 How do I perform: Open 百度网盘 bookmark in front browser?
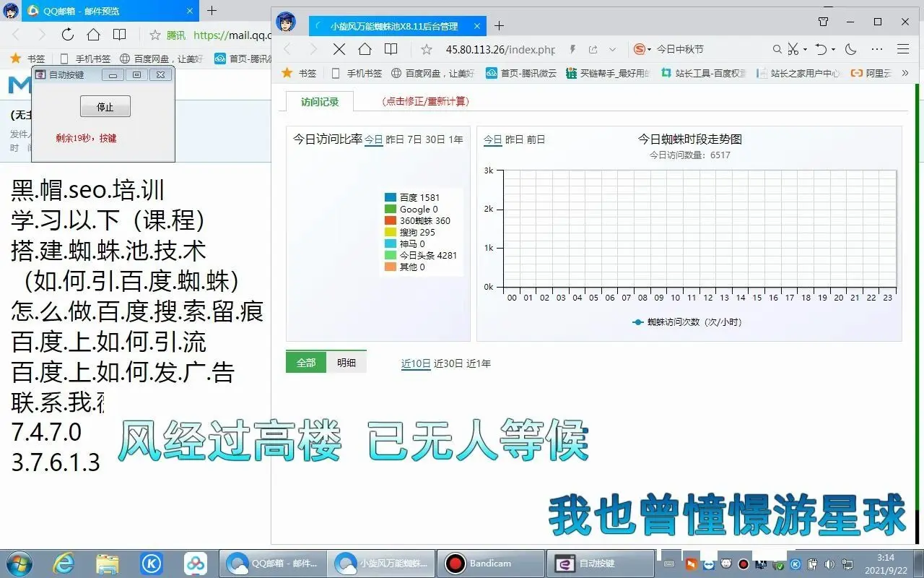(433, 73)
